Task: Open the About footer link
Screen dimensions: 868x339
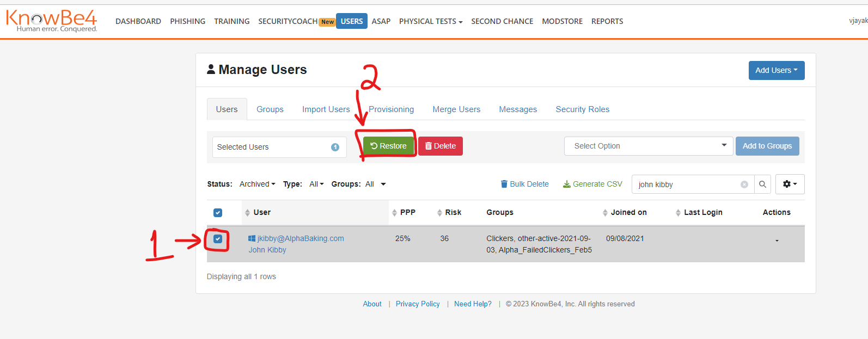Action: (x=372, y=304)
